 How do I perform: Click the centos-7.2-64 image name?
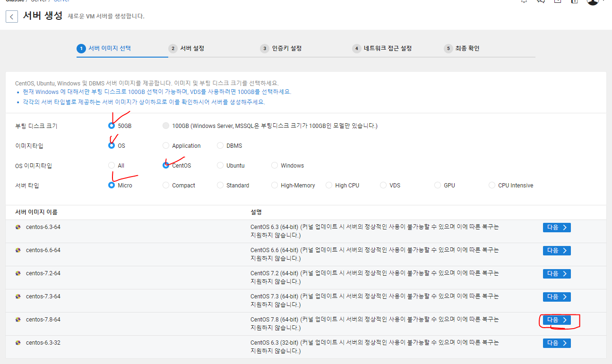coord(43,273)
